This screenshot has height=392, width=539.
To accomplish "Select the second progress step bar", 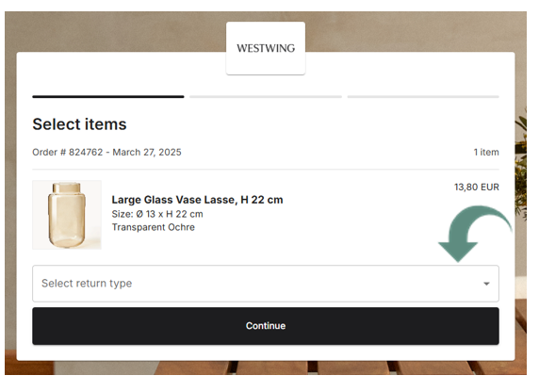I will click(266, 97).
